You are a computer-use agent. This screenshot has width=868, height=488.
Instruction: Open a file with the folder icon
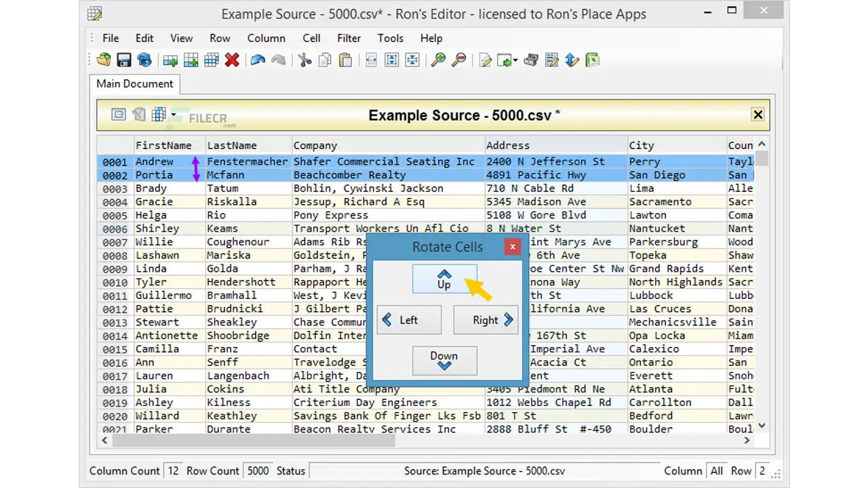click(103, 60)
